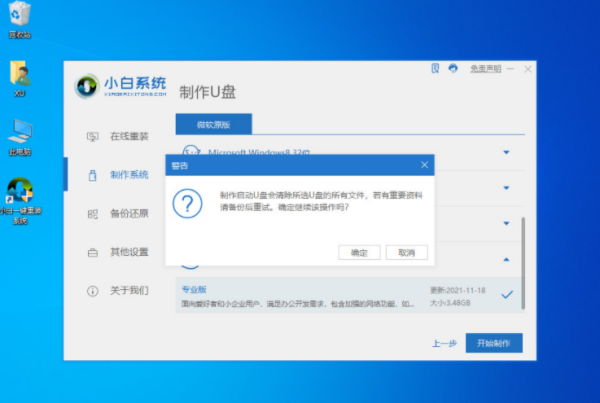Expand the Microsoft Windows8 32位 row arrow
The image size is (600, 403).
click(x=506, y=152)
